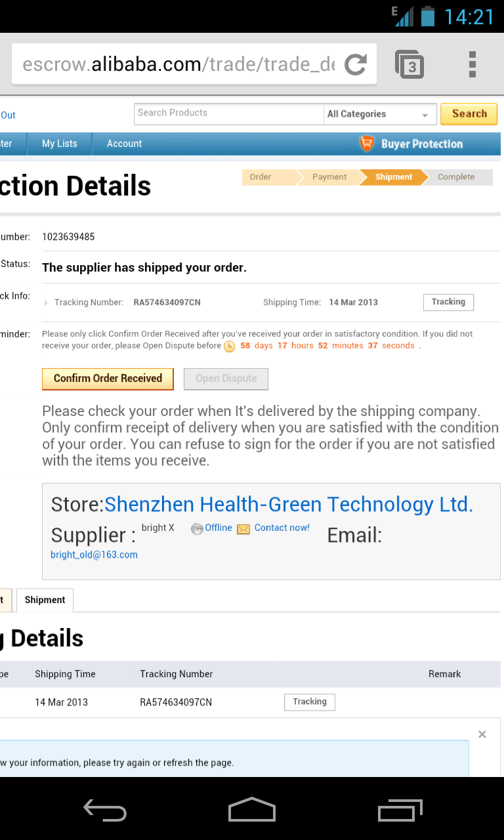
Task: Open the browser overflow menu dots
Action: (472, 64)
